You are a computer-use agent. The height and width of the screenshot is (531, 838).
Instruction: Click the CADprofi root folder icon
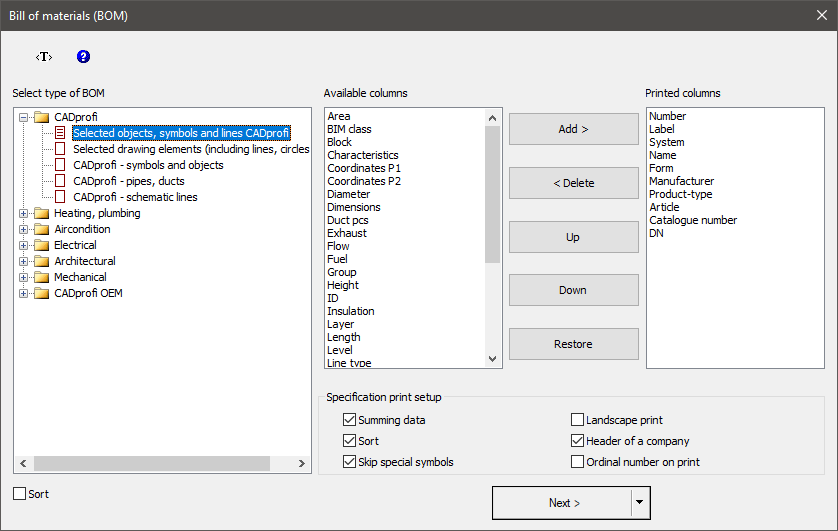point(41,117)
